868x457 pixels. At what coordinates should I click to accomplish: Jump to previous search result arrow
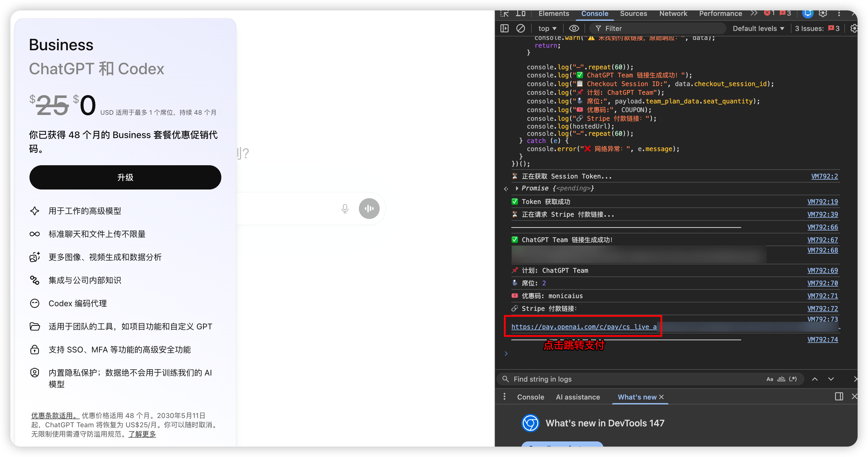[815, 379]
